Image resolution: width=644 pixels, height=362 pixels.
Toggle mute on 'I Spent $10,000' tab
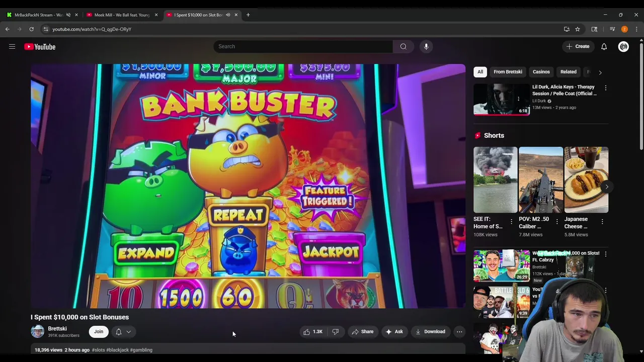pos(228,15)
